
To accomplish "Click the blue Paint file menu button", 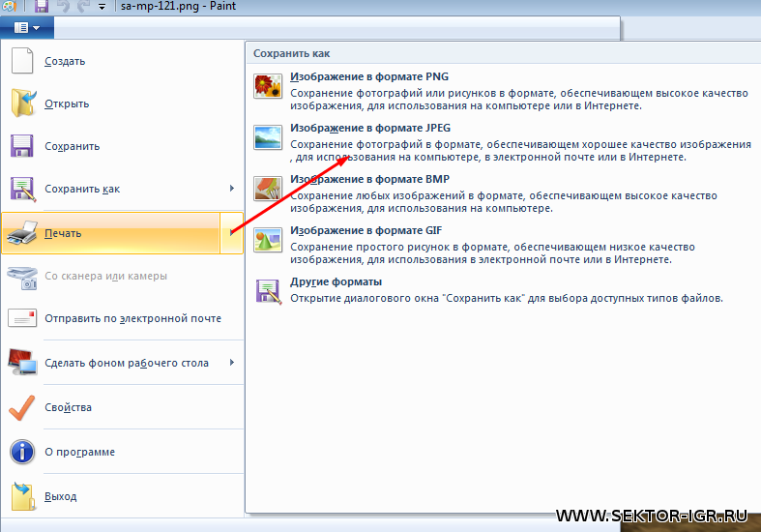I will point(27,28).
